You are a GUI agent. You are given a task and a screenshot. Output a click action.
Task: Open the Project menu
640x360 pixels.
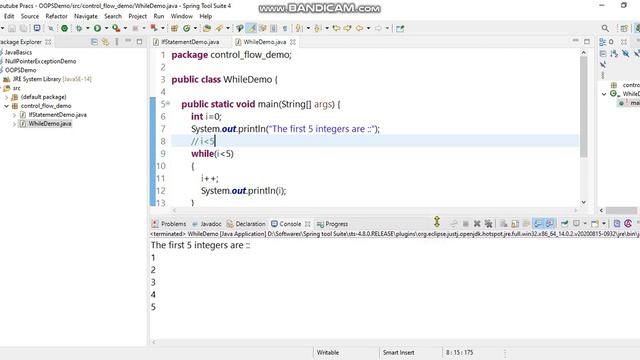[x=138, y=16]
